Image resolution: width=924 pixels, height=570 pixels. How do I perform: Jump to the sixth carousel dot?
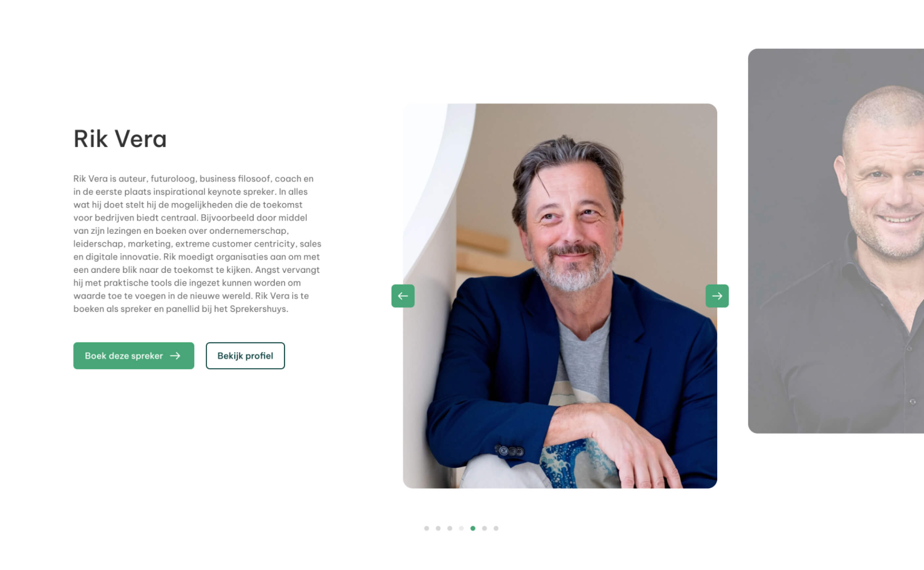[484, 528]
